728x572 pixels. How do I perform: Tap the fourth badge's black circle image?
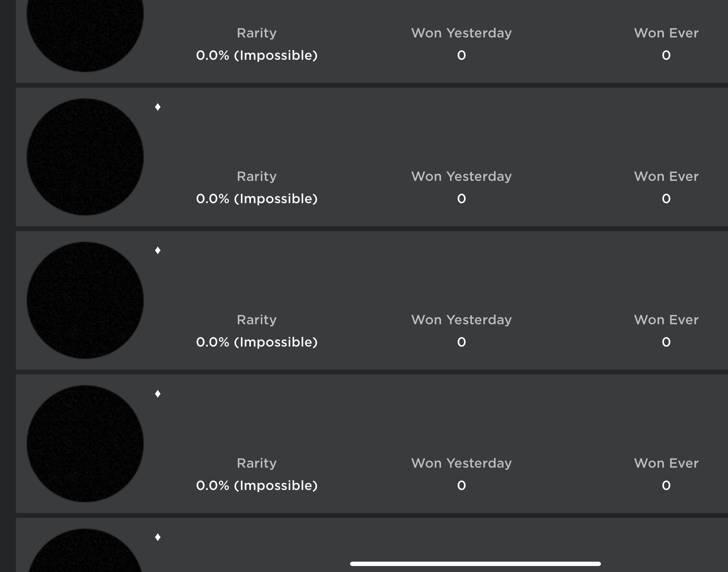[85, 444]
